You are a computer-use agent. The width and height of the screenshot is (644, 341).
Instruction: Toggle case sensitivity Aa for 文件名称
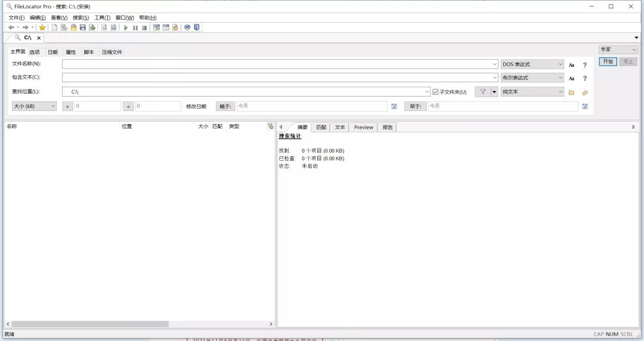click(x=571, y=64)
